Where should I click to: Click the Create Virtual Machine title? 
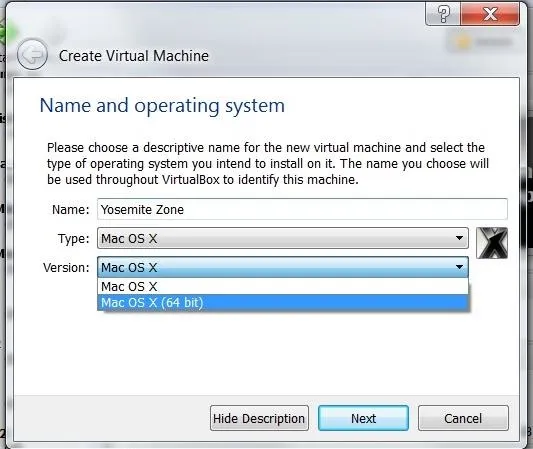click(x=134, y=56)
